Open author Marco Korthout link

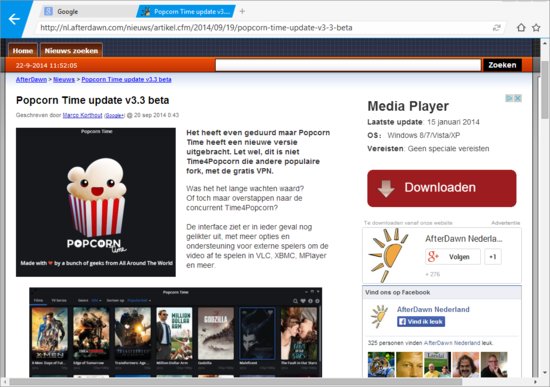point(82,115)
